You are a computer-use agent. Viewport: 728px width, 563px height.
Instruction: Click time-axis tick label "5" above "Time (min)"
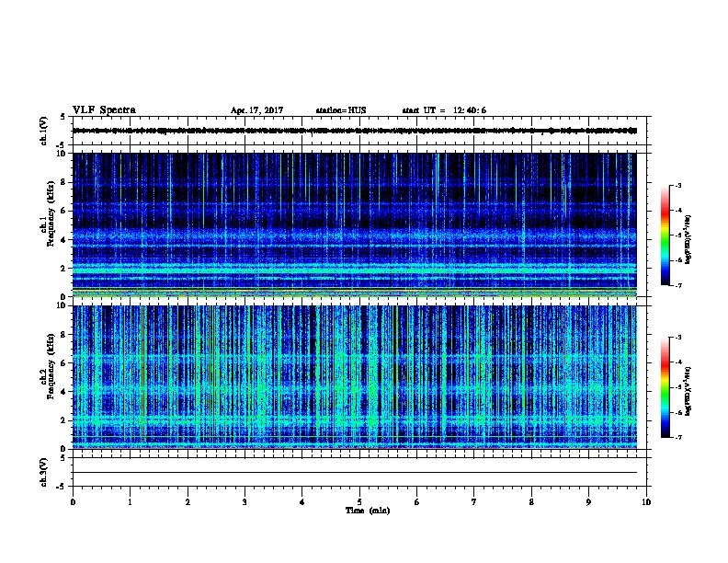tap(359, 501)
